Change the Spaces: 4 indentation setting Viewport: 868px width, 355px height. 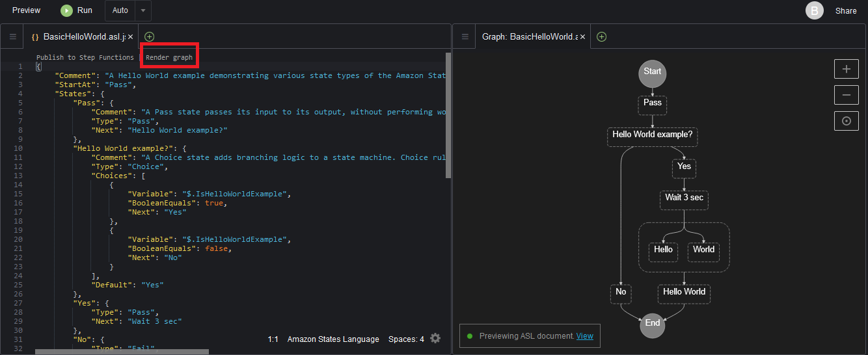tap(406, 339)
